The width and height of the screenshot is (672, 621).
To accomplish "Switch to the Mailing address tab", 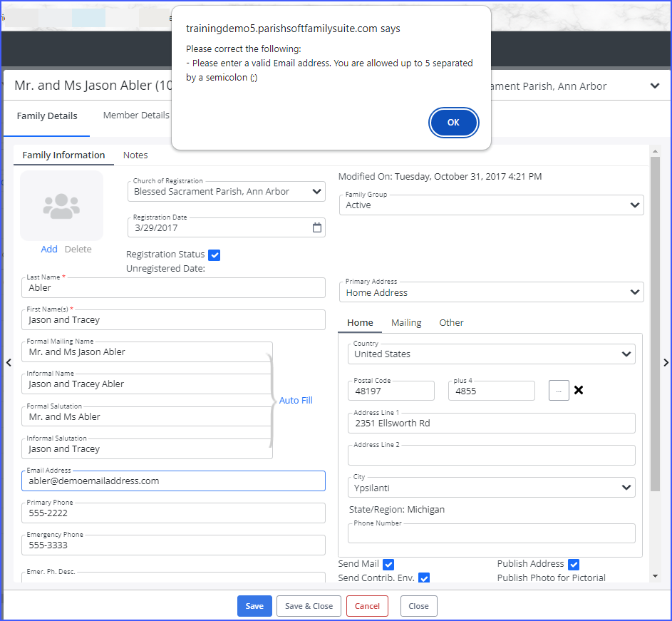I will click(x=406, y=322).
